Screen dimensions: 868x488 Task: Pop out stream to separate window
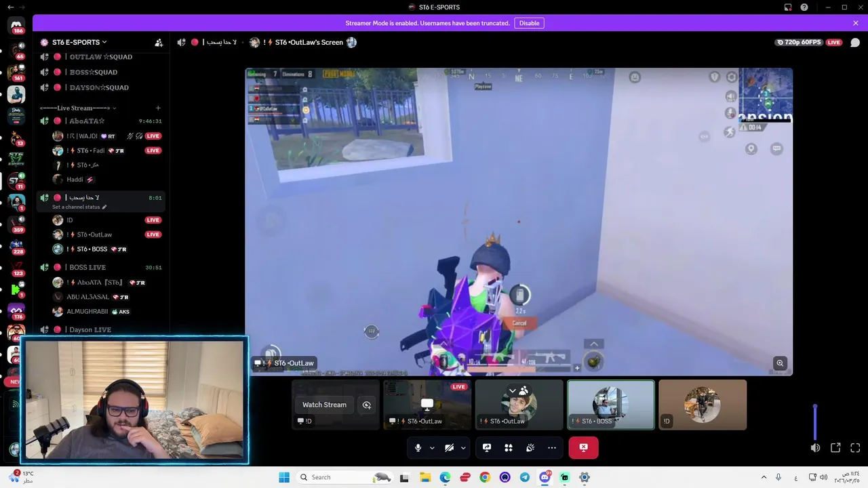point(835,447)
